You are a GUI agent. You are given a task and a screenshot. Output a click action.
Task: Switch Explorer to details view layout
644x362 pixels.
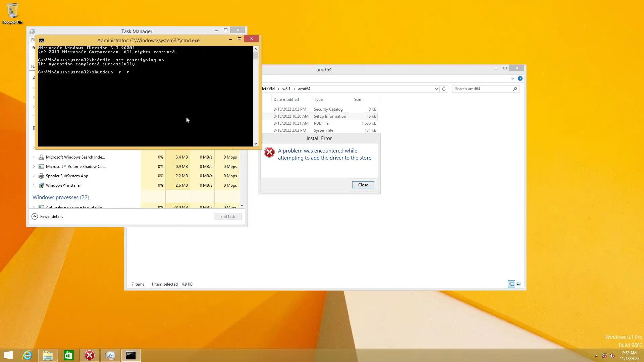click(x=512, y=284)
